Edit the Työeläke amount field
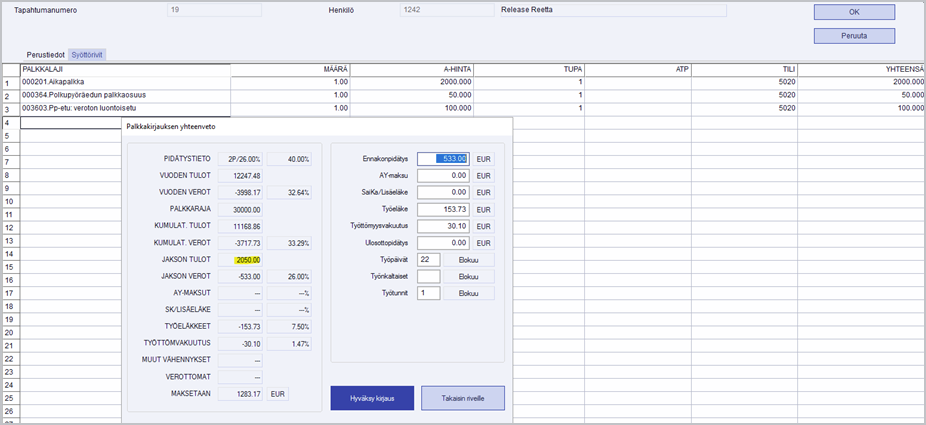The width and height of the screenshot is (926, 425). coord(442,209)
